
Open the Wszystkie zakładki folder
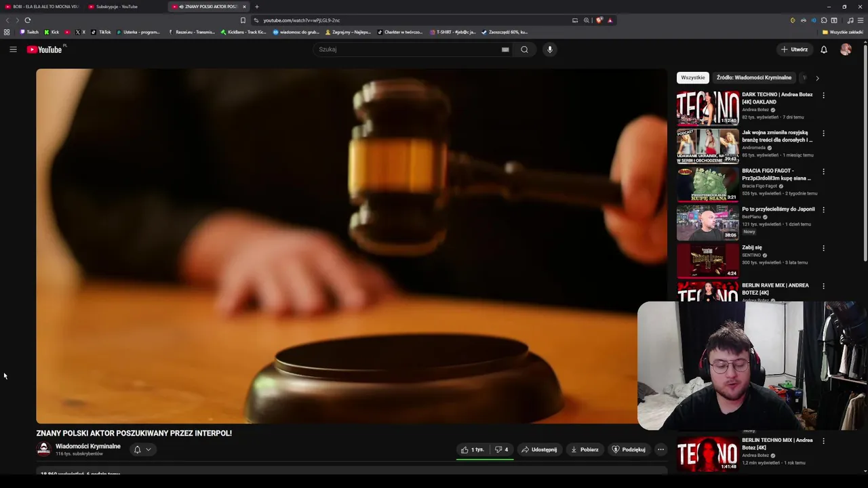pos(843,32)
